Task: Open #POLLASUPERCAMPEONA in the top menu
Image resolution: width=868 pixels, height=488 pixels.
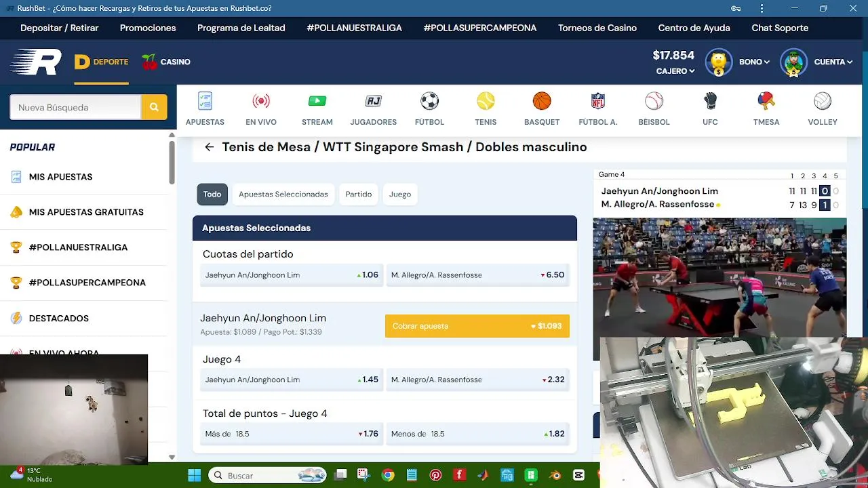Action: click(480, 28)
